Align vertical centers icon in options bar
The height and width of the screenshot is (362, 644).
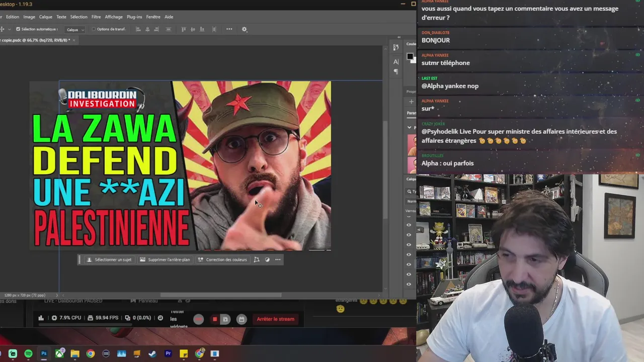point(193,29)
